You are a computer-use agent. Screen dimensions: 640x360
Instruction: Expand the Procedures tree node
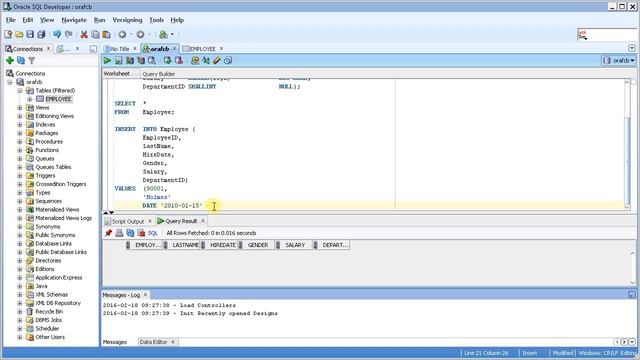click(x=20, y=142)
